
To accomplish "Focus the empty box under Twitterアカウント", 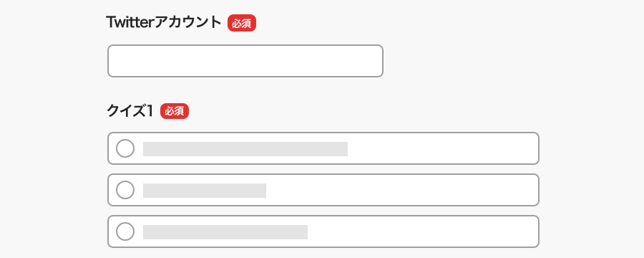I will click(245, 61).
